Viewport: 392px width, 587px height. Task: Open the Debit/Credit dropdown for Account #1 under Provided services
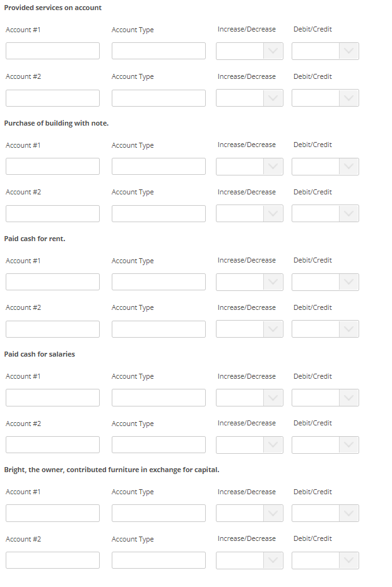[325, 51]
